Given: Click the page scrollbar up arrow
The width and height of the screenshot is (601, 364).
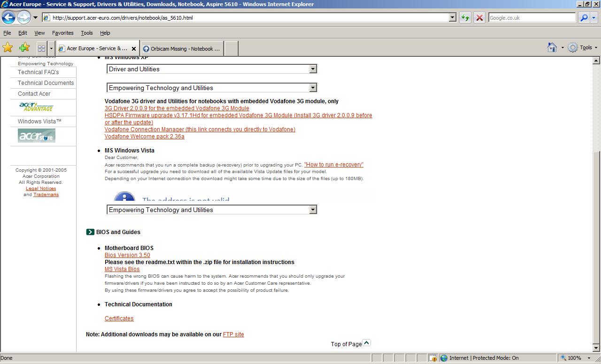Looking at the screenshot, I should [x=596, y=61].
